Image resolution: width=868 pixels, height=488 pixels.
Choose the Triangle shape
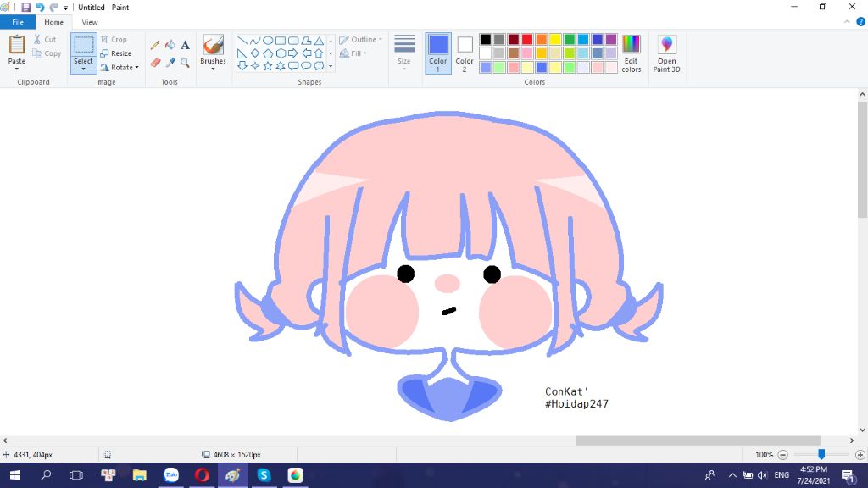coord(319,41)
